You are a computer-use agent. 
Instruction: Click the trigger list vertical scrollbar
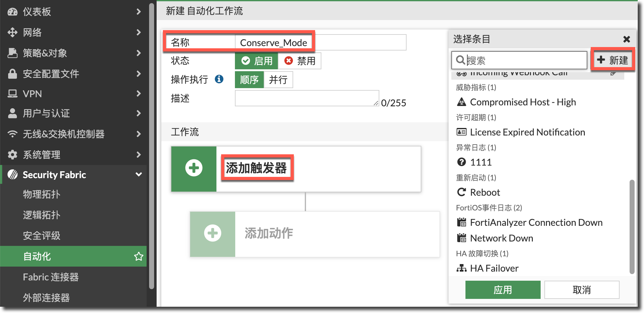click(632, 226)
